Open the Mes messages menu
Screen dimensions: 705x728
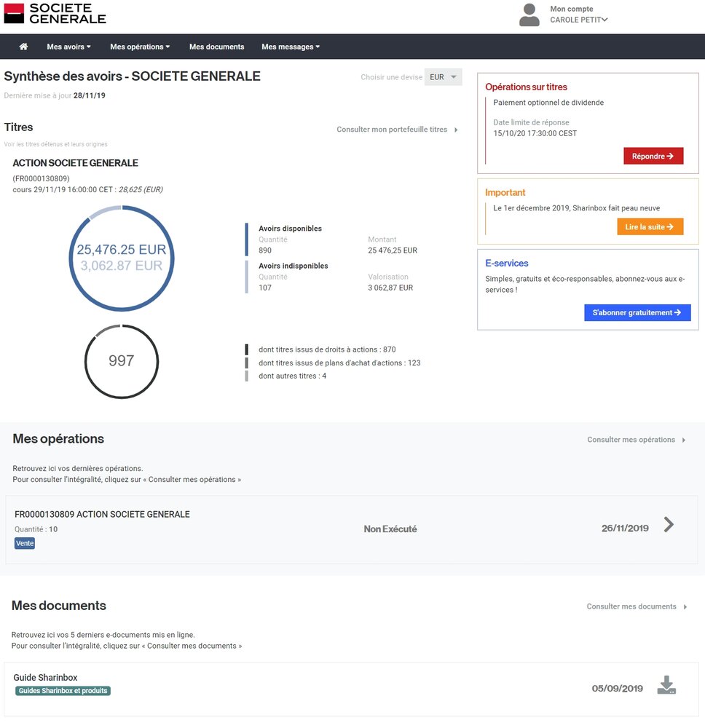(x=291, y=47)
